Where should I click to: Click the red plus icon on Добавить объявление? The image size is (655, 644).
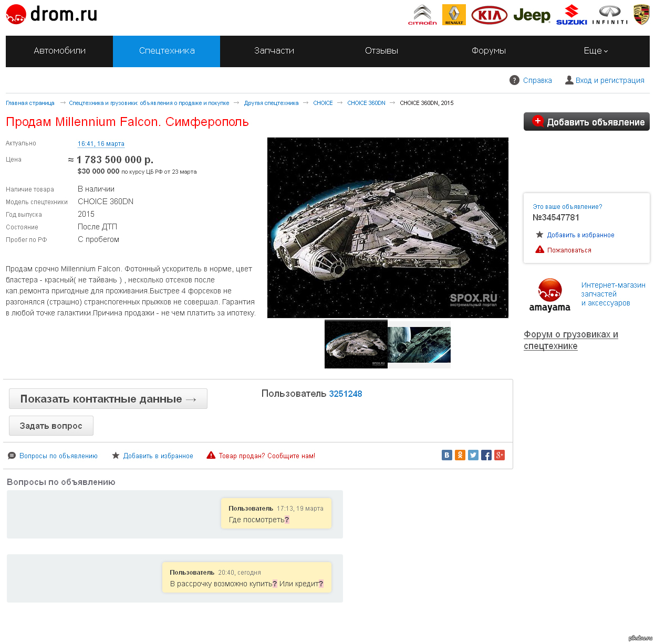[x=538, y=121]
